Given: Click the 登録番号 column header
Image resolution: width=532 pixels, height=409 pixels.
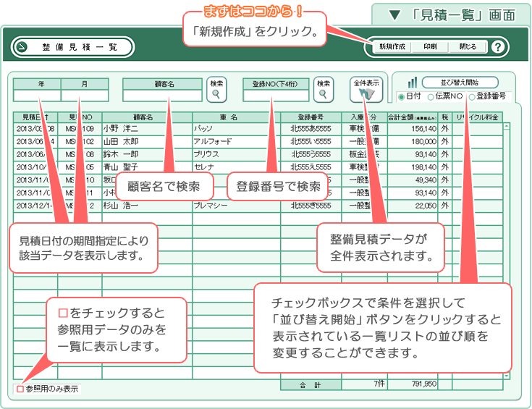Looking at the screenshot, I should pyautogui.click(x=311, y=117).
